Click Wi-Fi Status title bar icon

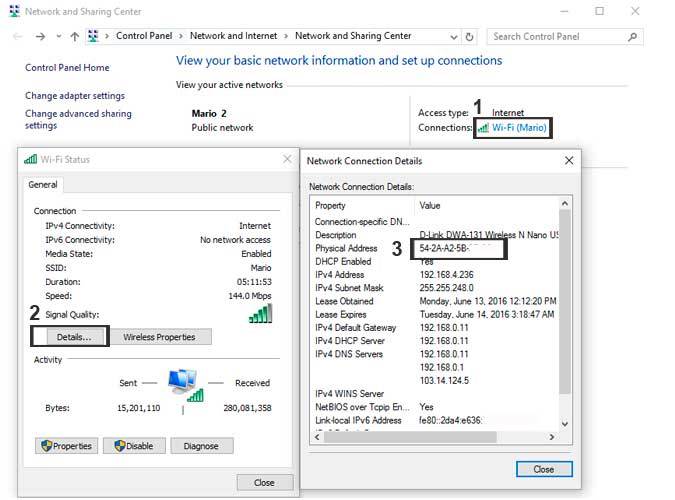pyautogui.click(x=30, y=159)
